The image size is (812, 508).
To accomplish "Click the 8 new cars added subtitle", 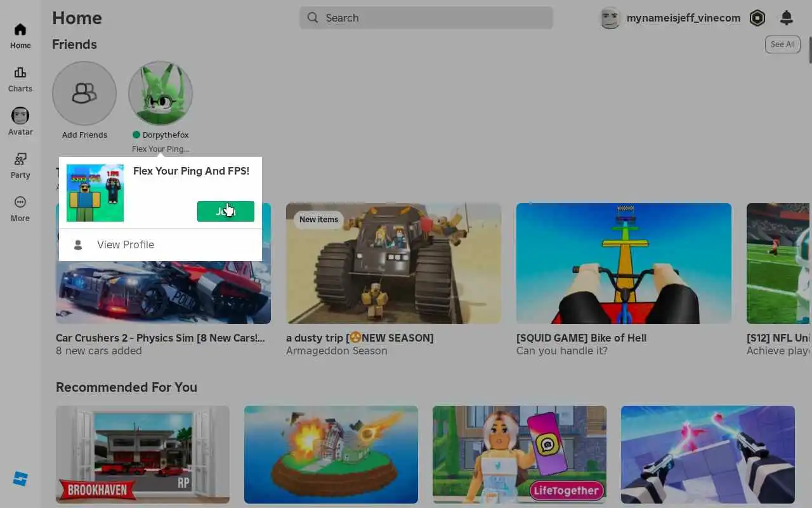I will [99, 351].
